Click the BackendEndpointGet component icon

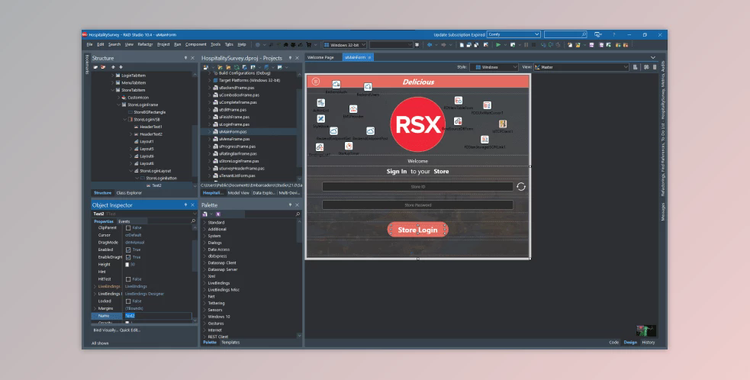[x=333, y=131]
